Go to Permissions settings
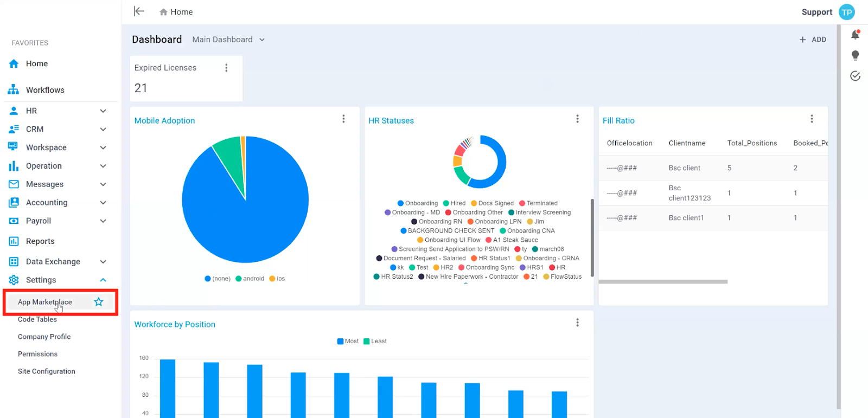868x418 pixels. click(37, 354)
